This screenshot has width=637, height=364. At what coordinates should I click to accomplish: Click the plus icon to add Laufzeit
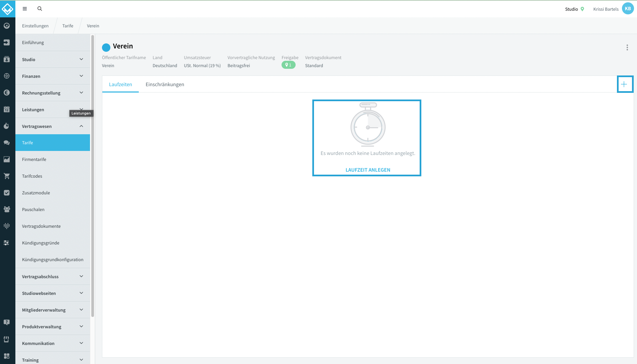click(x=624, y=84)
